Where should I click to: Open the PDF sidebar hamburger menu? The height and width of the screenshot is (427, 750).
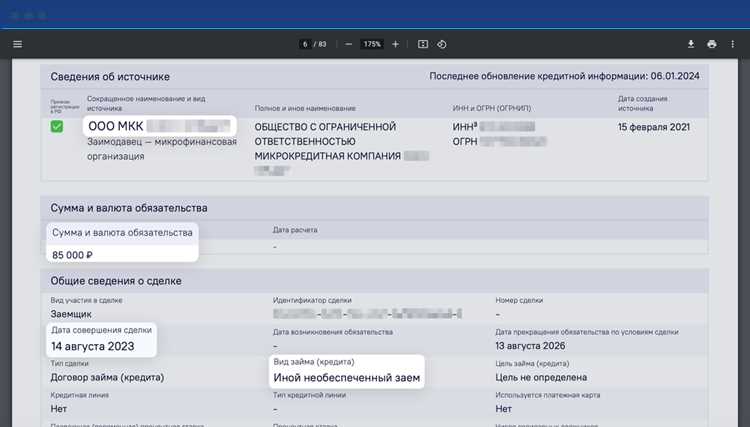[18, 44]
